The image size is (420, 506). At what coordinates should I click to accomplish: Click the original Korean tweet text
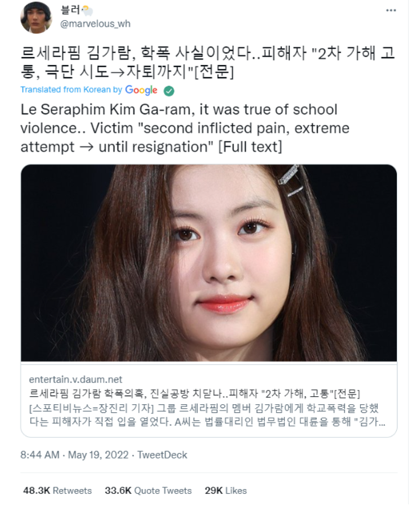[x=208, y=62]
